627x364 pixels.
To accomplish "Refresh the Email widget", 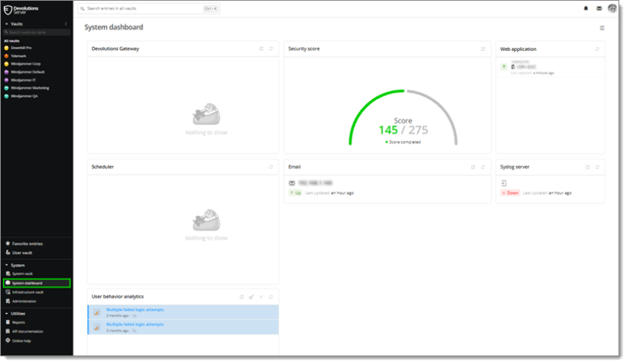I will click(483, 167).
